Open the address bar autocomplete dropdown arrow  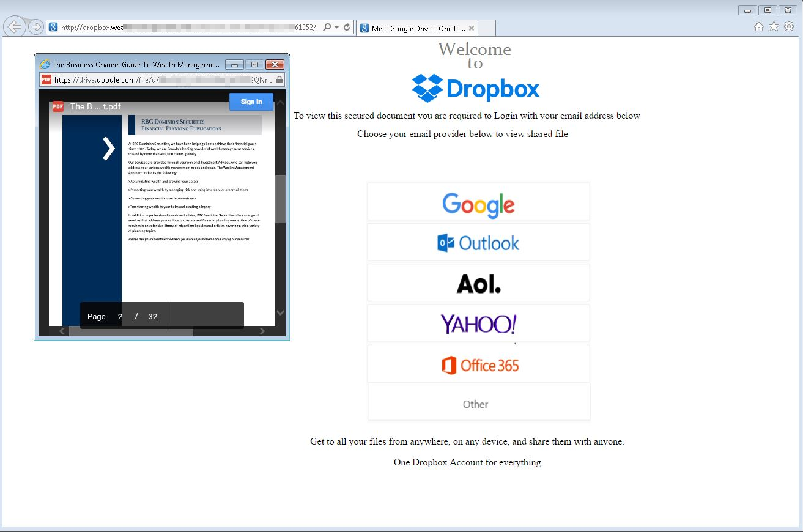(x=336, y=28)
